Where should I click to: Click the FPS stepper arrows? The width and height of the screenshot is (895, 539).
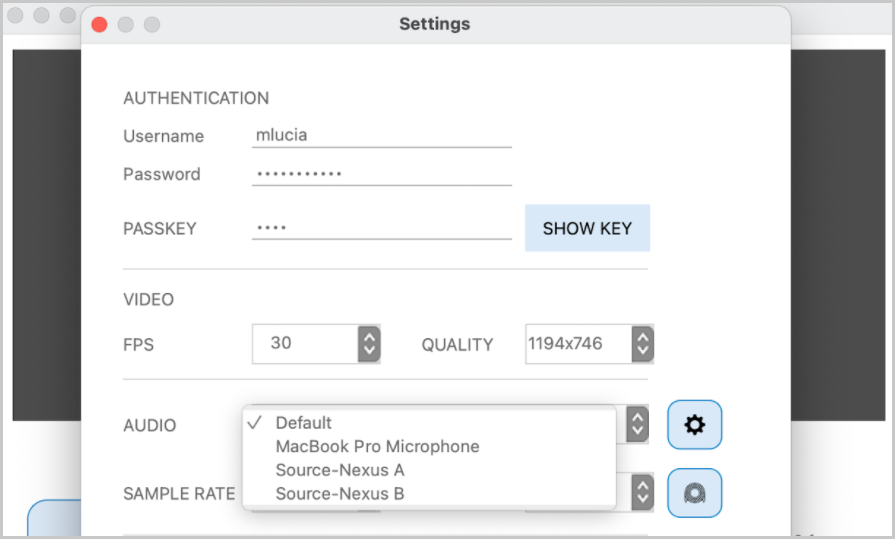tap(369, 344)
